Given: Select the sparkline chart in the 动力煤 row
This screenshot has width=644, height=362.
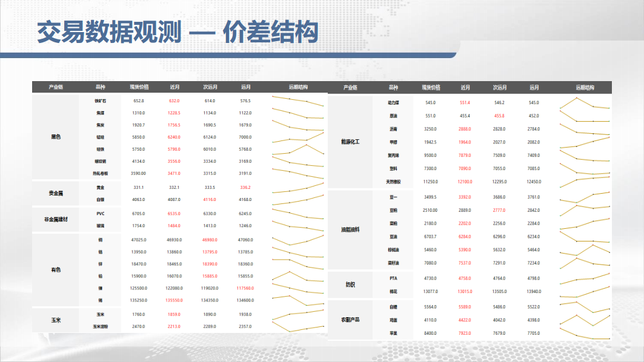Looking at the screenshot, I should click(584, 104).
